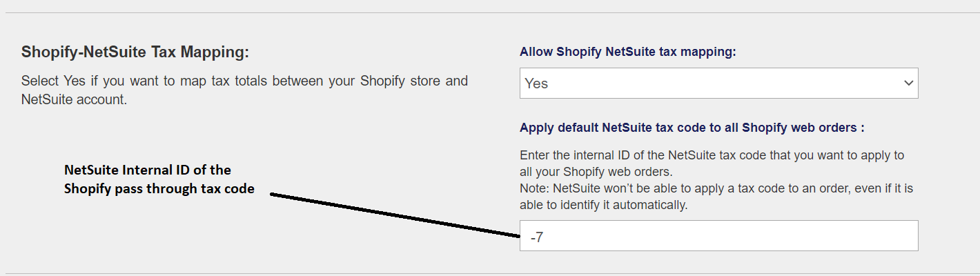Click the 'Shopify pass through tax code' annotation line
The width and height of the screenshot is (980, 276).
pos(159,190)
